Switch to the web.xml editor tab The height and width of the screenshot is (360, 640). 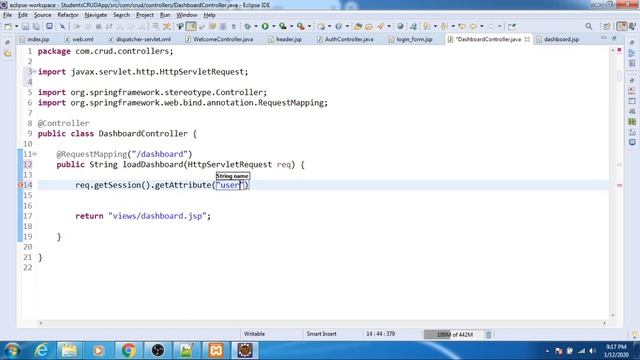pyautogui.click(x=79, y=39)
